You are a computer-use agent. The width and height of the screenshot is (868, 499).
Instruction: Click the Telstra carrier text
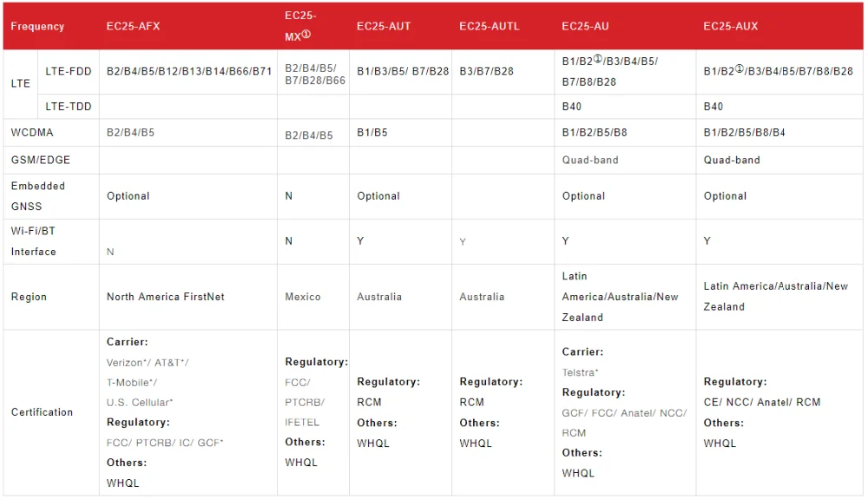580,372
